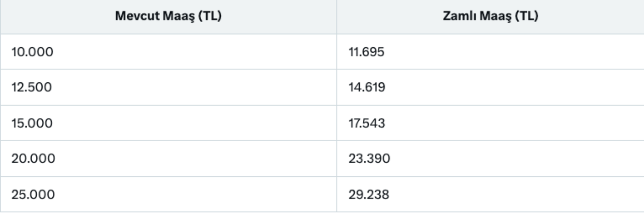644x214 pixels.
Task: Select the cell showing 15.000
Action: coord(31,123)
